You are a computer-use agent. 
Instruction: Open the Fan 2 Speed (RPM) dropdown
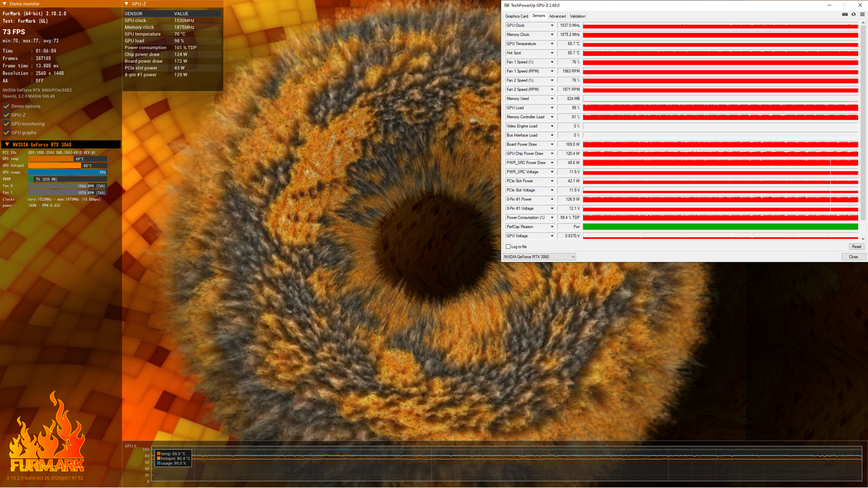point(552,89)
